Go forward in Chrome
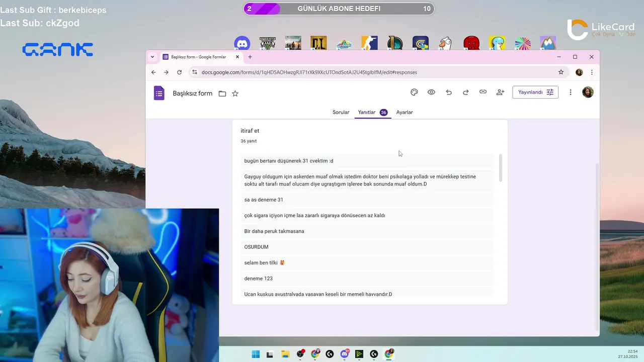Viewport: 644px width, 362px height. (x=166, y=72)
